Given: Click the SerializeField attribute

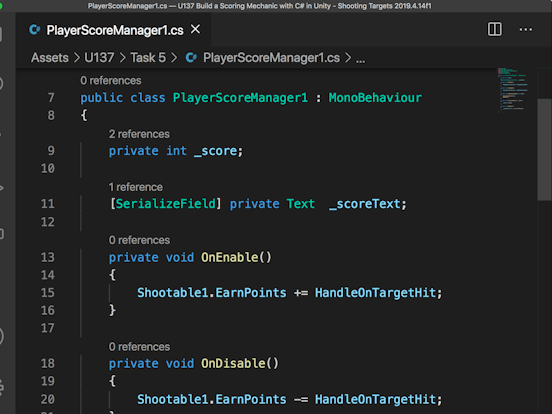Looking at the screenshot, I should (x=165, y=204).
